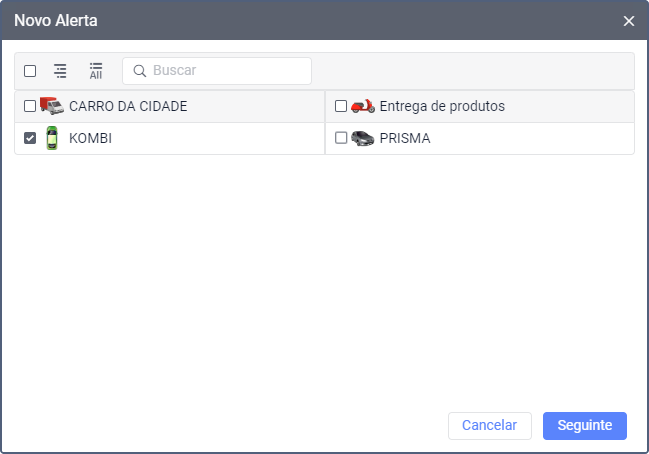
Task: Uncheck the KOMBI checkbox
Action: point(30,138)
